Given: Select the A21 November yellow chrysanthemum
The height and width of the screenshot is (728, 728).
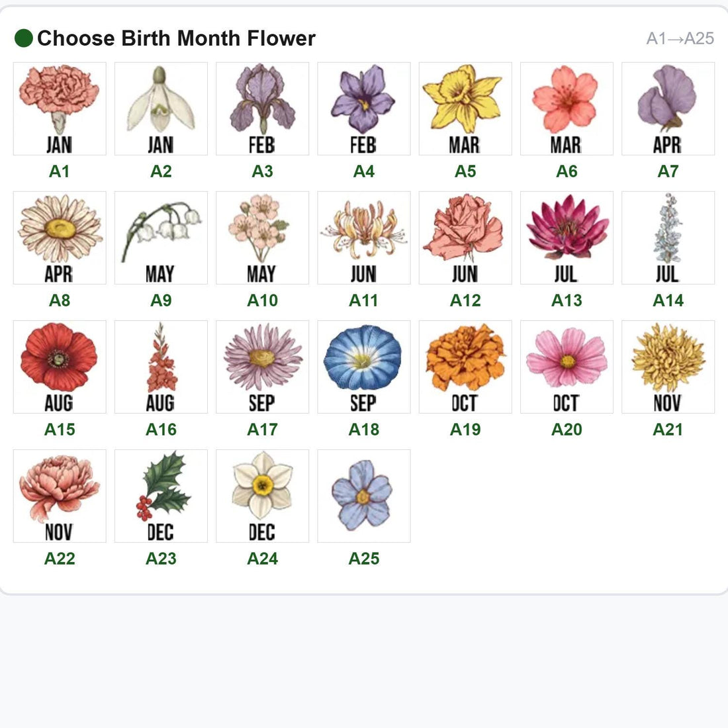Looking at the screenshot, I should click(x=668, y=367).
